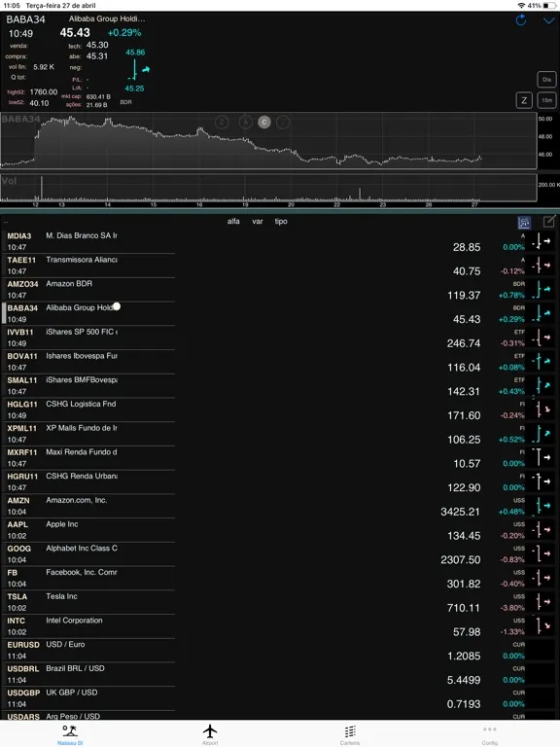Tap the Vol volume chart
This screenshot has width=560, height=747.
268,187
